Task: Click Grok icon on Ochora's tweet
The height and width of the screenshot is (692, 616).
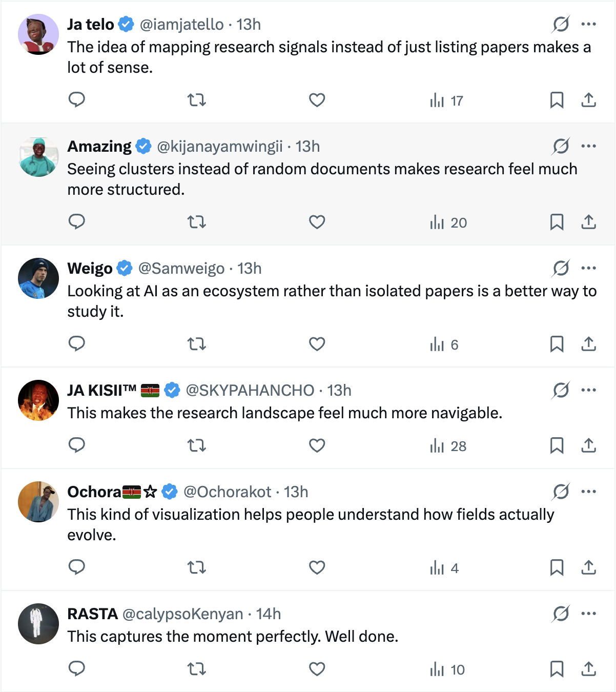Action: 561,492
